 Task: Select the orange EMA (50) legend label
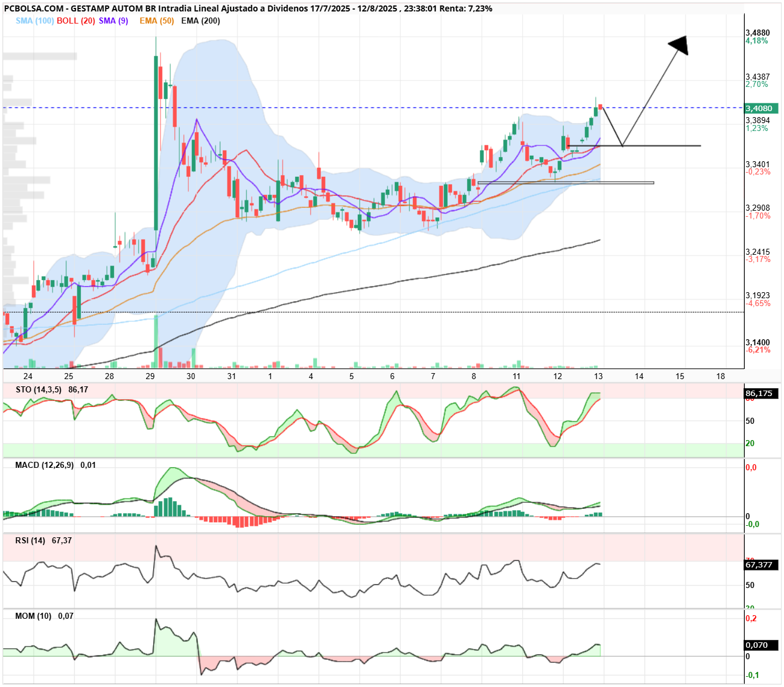[x=156, y=21]
